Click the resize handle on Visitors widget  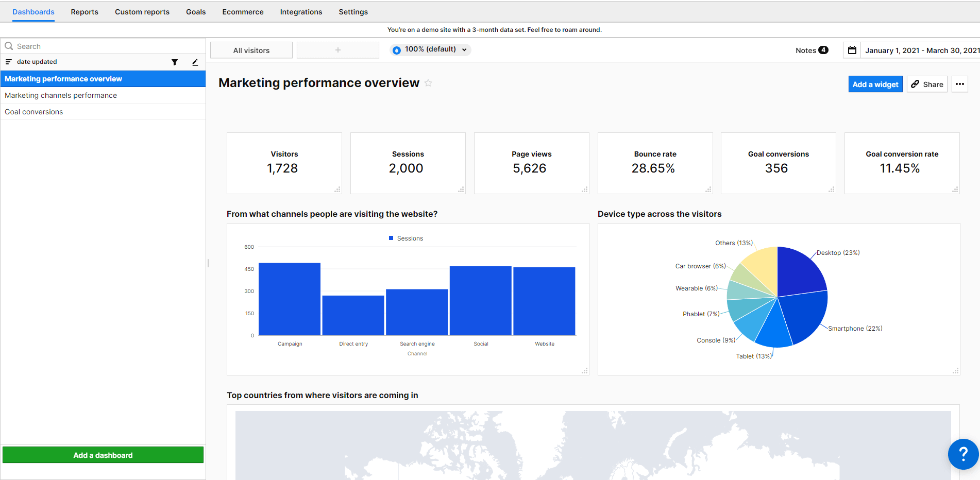coord(337,190)
